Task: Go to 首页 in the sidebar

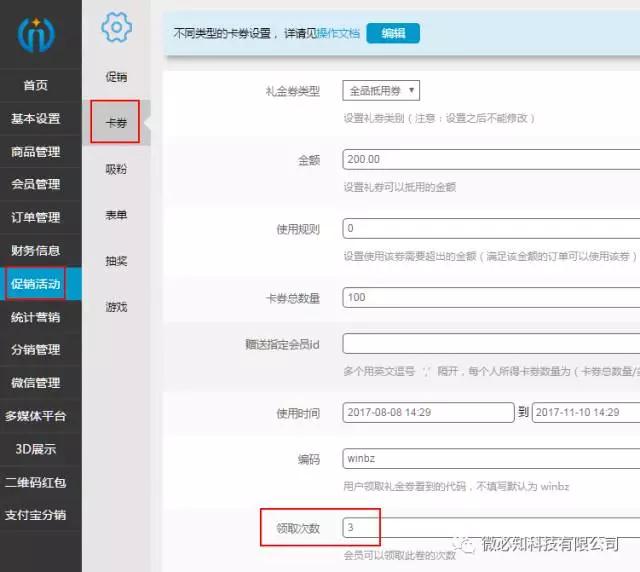Action: pos(36,86)
